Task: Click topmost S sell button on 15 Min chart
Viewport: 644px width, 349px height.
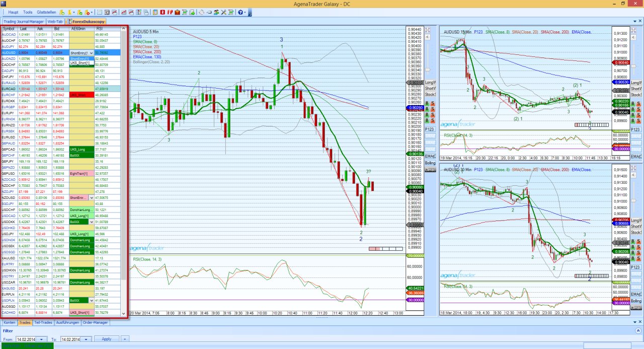Action: coord(639,103)
